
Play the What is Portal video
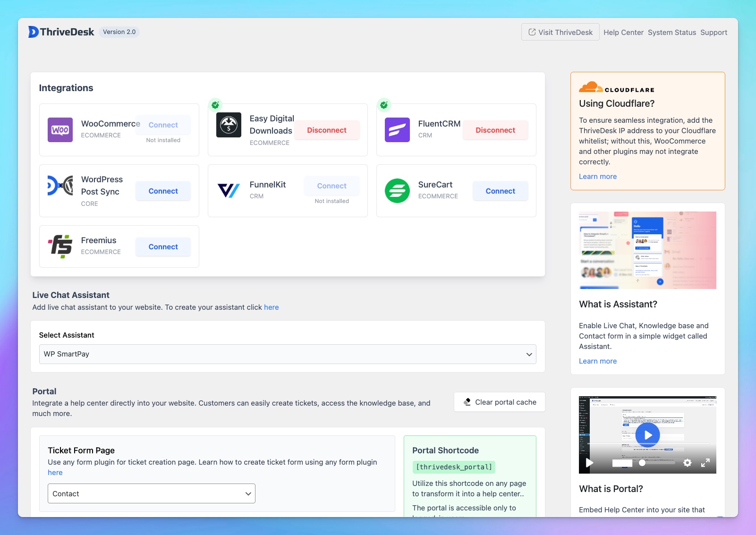click(x=647, y=435)
